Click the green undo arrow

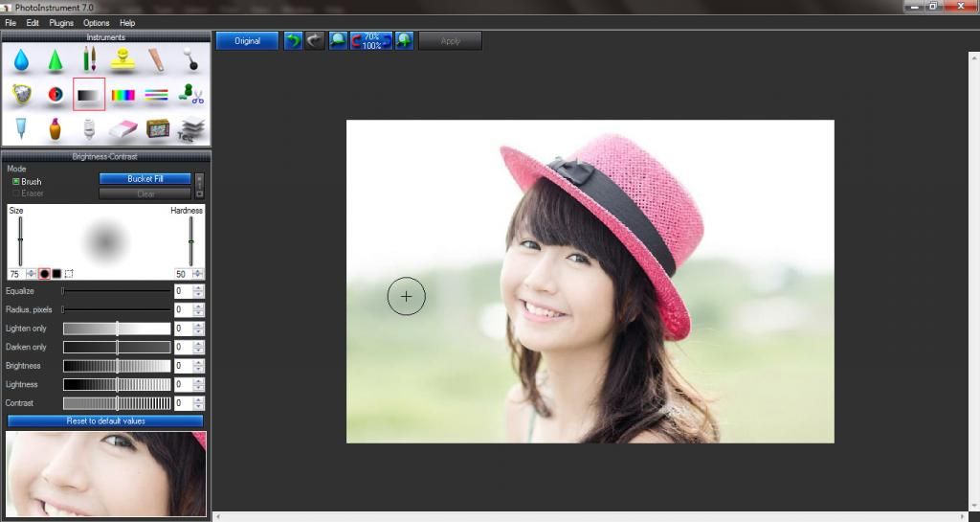293,41
